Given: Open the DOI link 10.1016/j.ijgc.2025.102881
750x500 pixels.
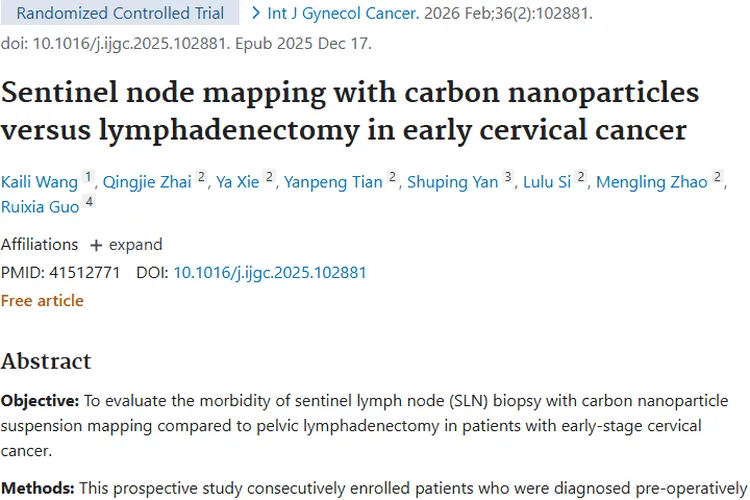Looking at the screenshot, I should click(x=270, y=272).
